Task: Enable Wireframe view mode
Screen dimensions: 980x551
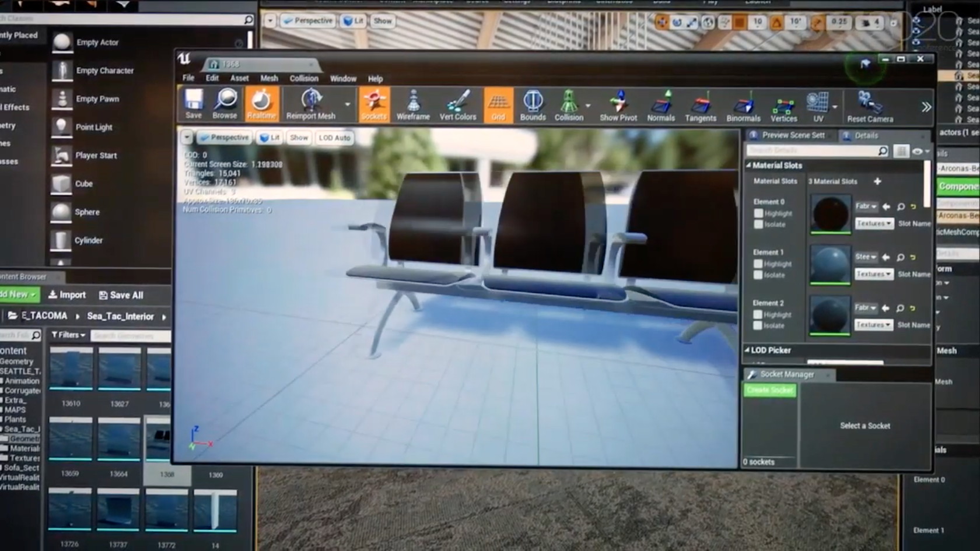Action: click(413, 105)
